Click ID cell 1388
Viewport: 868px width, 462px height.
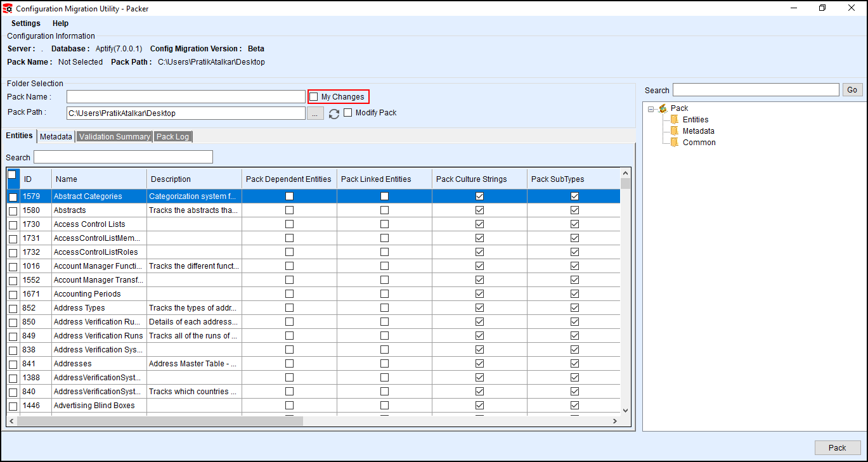(36, 378)
